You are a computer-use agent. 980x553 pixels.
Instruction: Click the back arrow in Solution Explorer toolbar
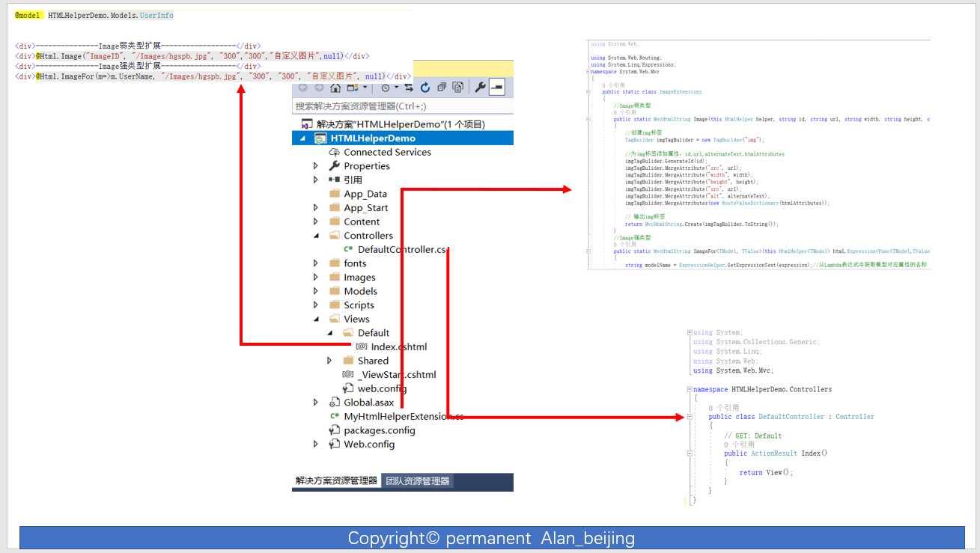(303, 88)
